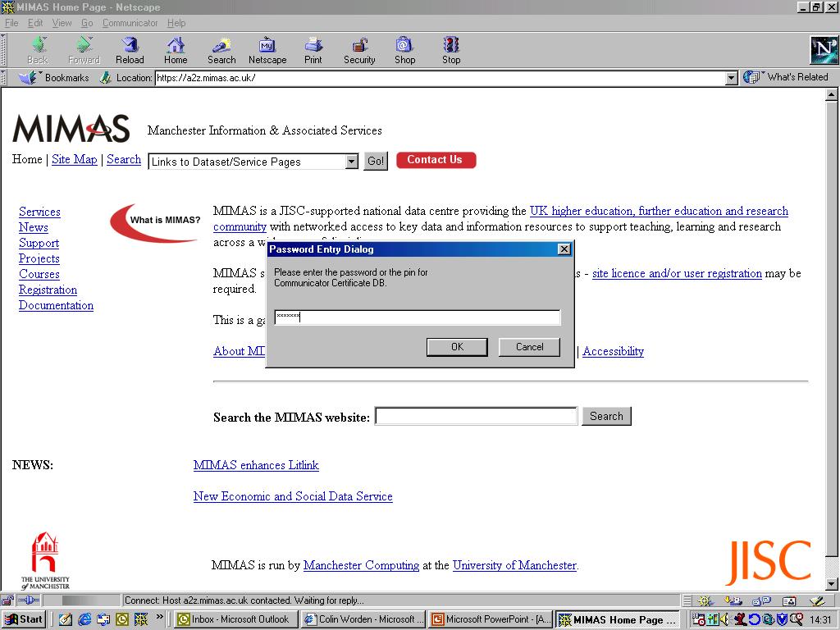Click the Location URL field
This screenshot has width=840, height=630.
click(x=441, y=78)
